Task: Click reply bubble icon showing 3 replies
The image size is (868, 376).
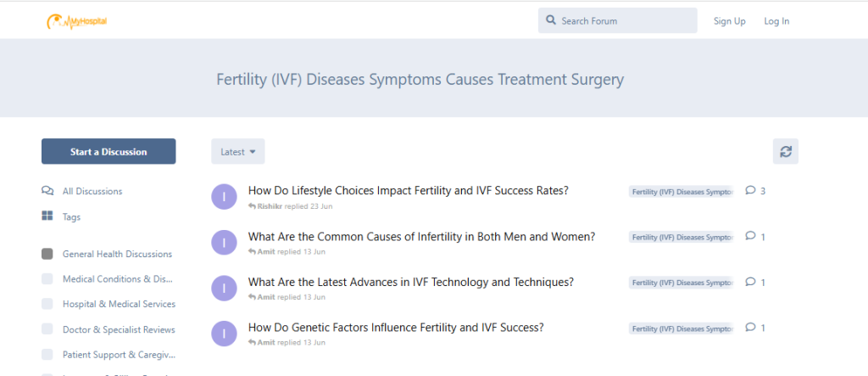Action: click(x=750, y=191)
